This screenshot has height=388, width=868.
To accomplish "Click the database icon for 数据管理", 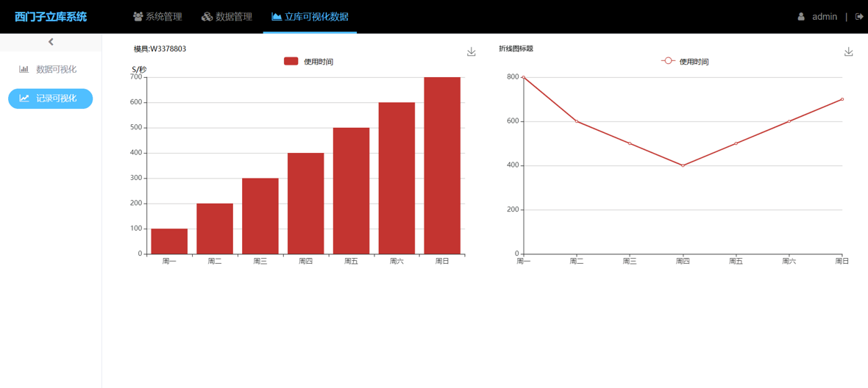I will click(x=207, y=17).
